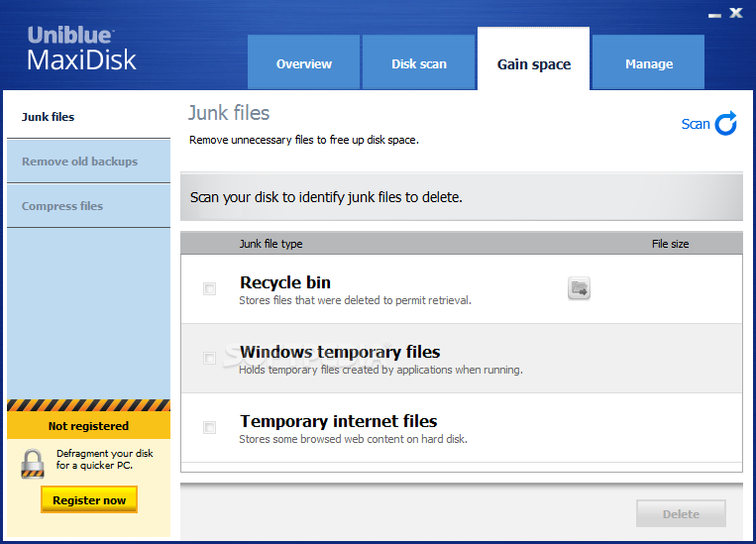Close the MaxiDisk window
The height and width of the screenshot is (544, 756).
(736, 13)
